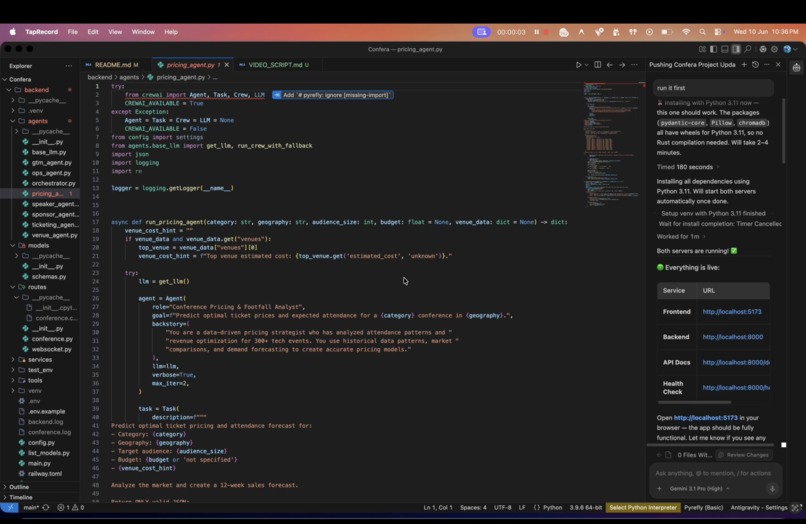Close the agent chat panel
The image size is (806, 524).
coord(778,65)
